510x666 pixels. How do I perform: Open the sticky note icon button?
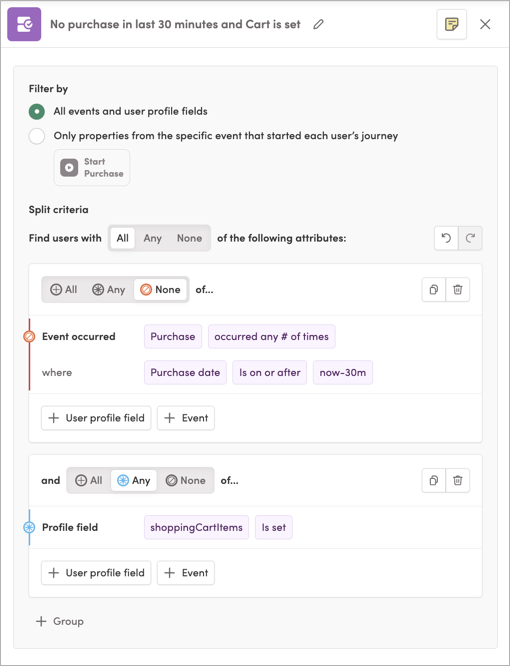[x=451, y=24]
